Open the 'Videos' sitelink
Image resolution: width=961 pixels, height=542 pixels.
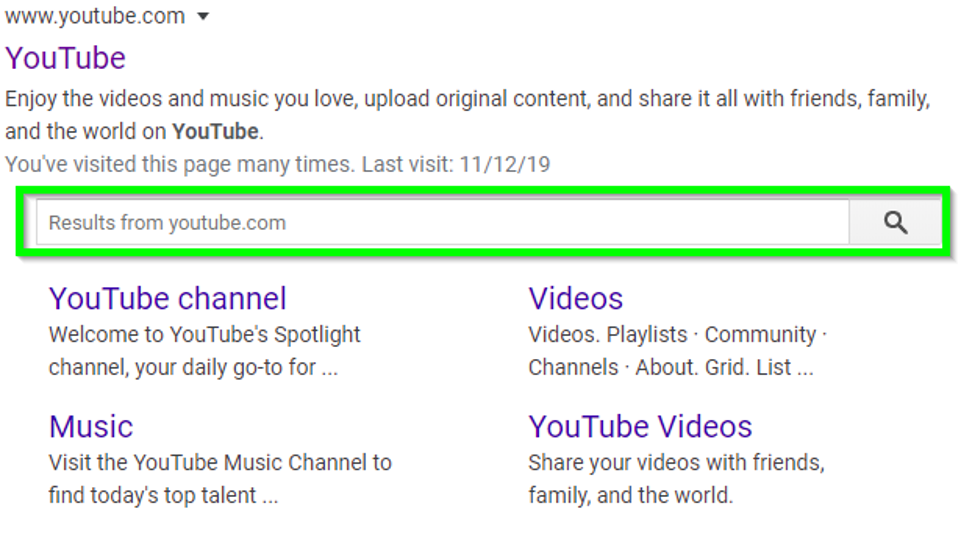pos(575,299)
